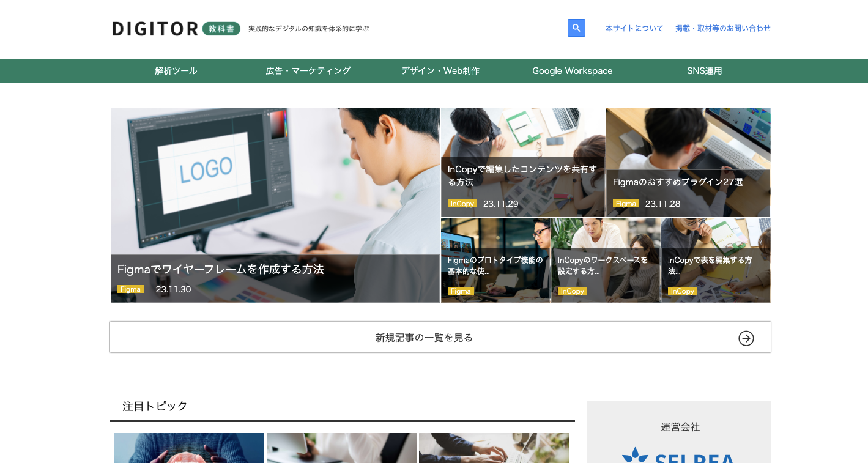Click the InCopy tag on the workspace article
868x463 pixels.
click(572, 291)
